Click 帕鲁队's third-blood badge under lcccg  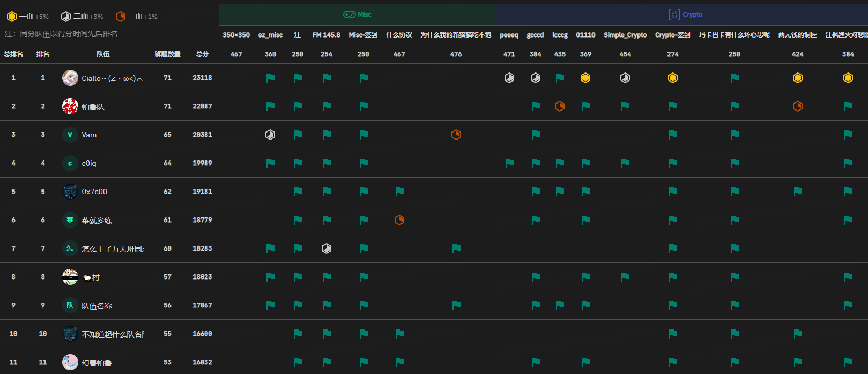click(x=560, y=106)
